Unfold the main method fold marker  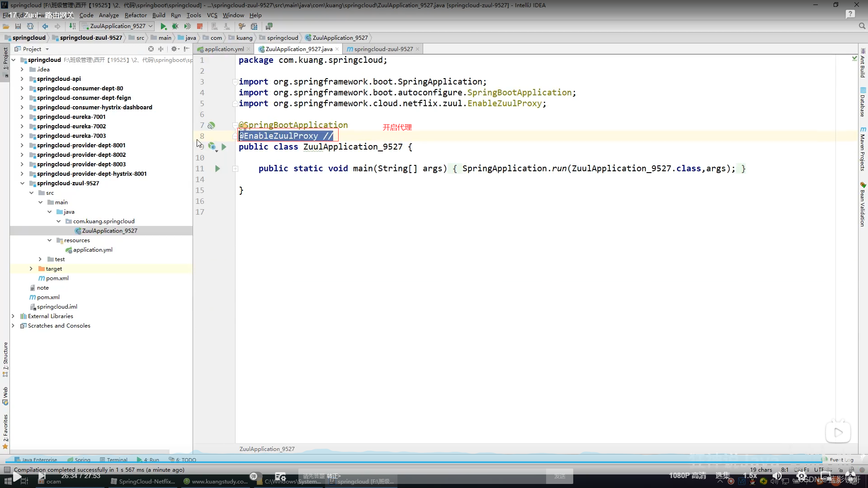(x=235, y=169)
